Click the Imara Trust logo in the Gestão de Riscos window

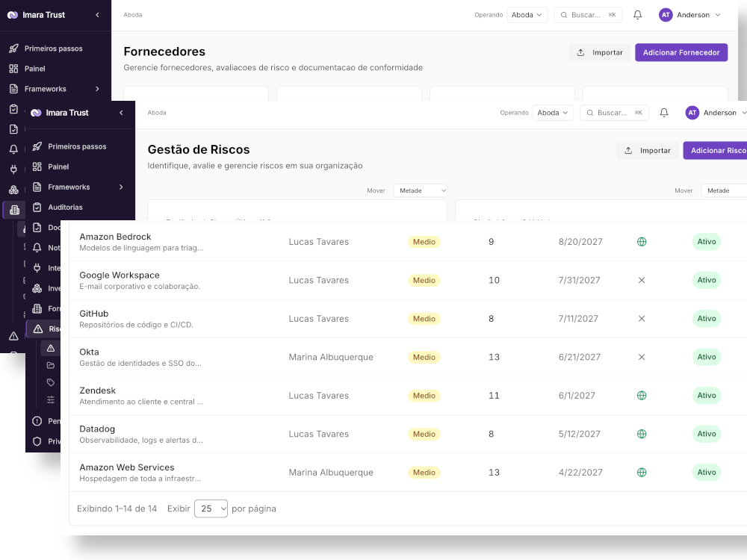pos(36,113)
